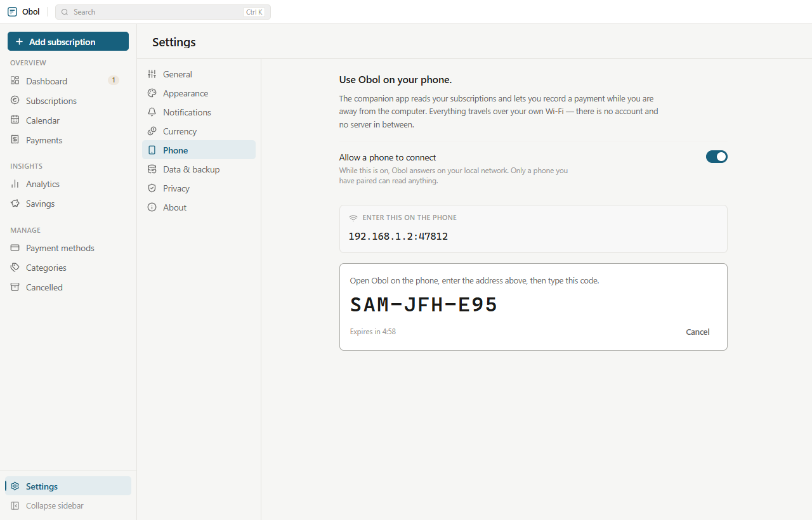This screenshot has height=520, width=812.
Task: Select the address 192.168.1.2:47812
Action: [398, 237]
